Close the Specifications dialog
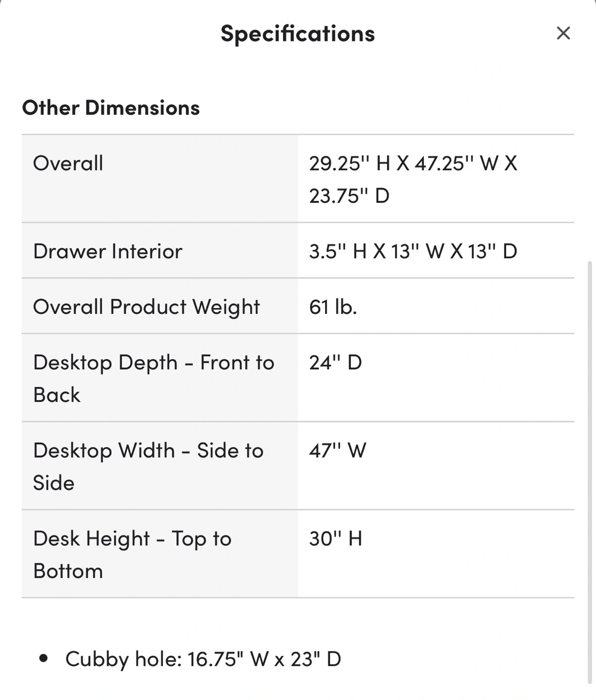Viewport: 596px width, 700px height. click(x=563, y=33)
